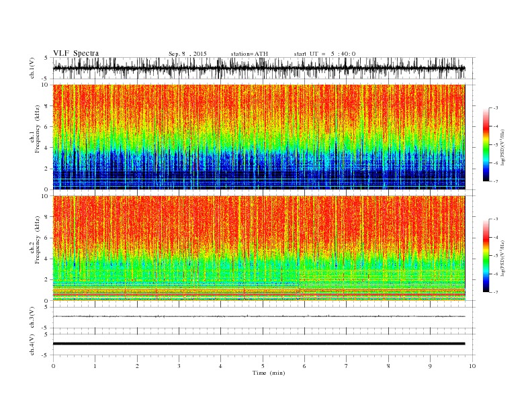
Task: Click the "VLF Spectra" title text
Action: point(76,53)
